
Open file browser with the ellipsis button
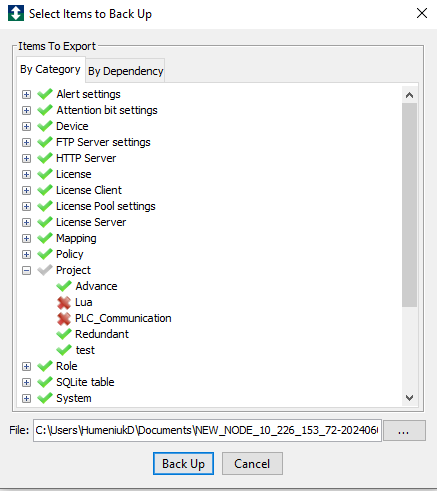pyautogui.click(x=404, y=431)
